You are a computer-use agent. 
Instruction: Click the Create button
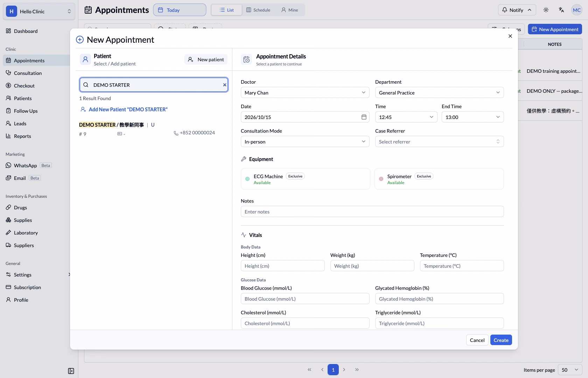pos(501,340)
